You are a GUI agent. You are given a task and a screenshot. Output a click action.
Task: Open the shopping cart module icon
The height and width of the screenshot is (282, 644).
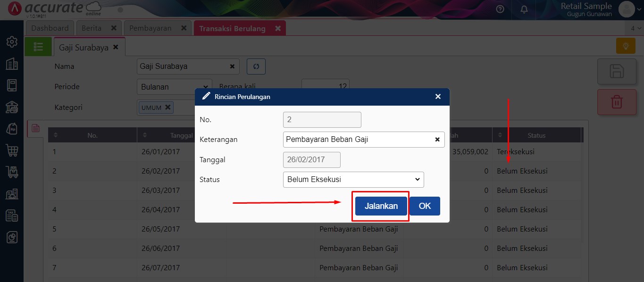coord(12,150)
